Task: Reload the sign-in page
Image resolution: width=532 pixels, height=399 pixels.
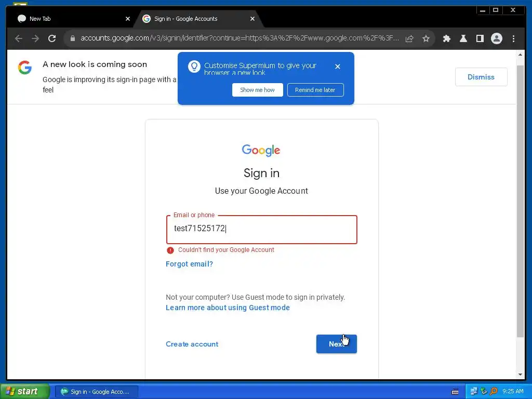Action: pos(52,38)
